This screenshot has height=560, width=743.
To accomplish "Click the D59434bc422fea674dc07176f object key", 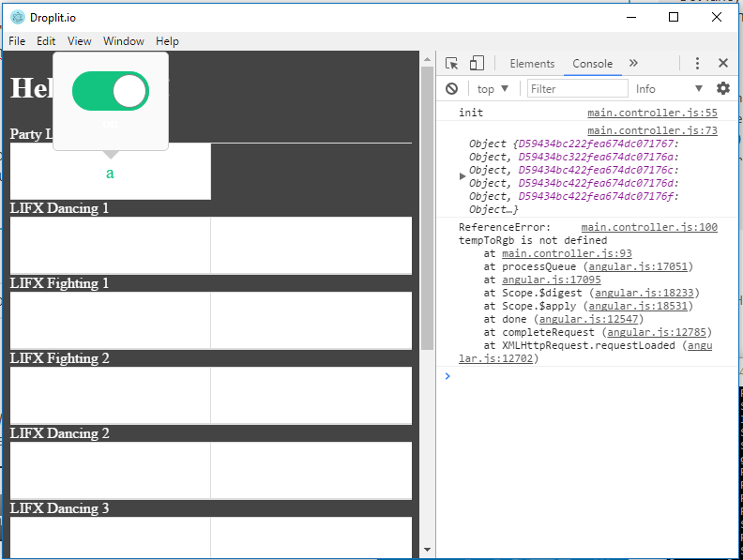I will pyautogui.click(x=596, y=196).
